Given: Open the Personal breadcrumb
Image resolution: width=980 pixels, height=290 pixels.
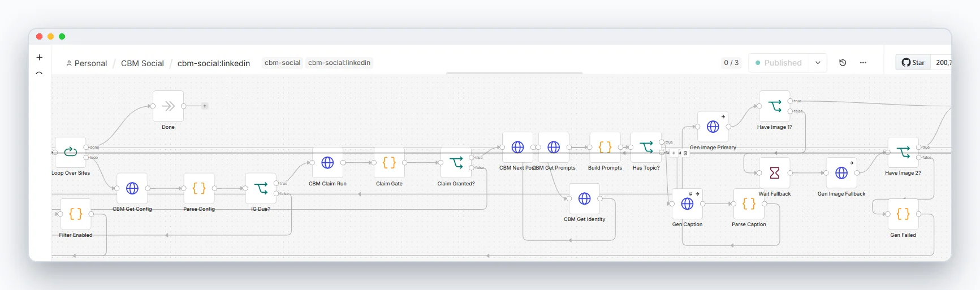Looking at the screenshot, I should pos(87,63).
